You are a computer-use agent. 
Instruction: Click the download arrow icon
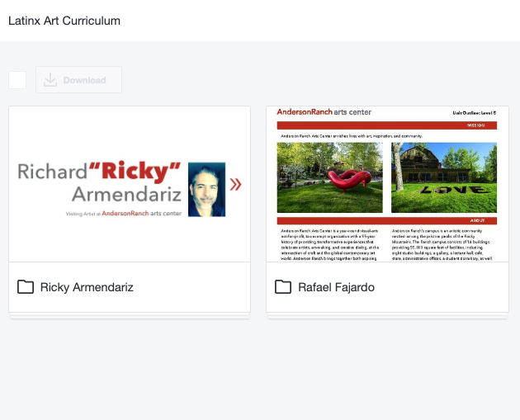click(x=50, y=80)
